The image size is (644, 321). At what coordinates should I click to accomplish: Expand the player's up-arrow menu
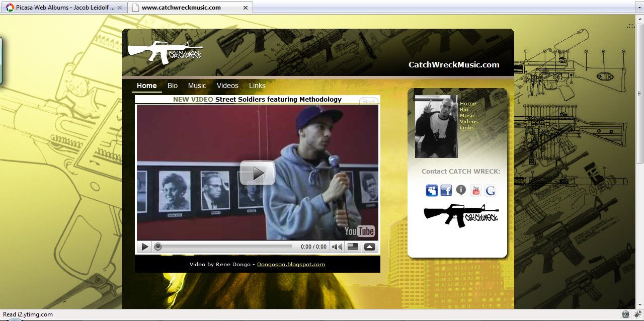click(370, 247)
